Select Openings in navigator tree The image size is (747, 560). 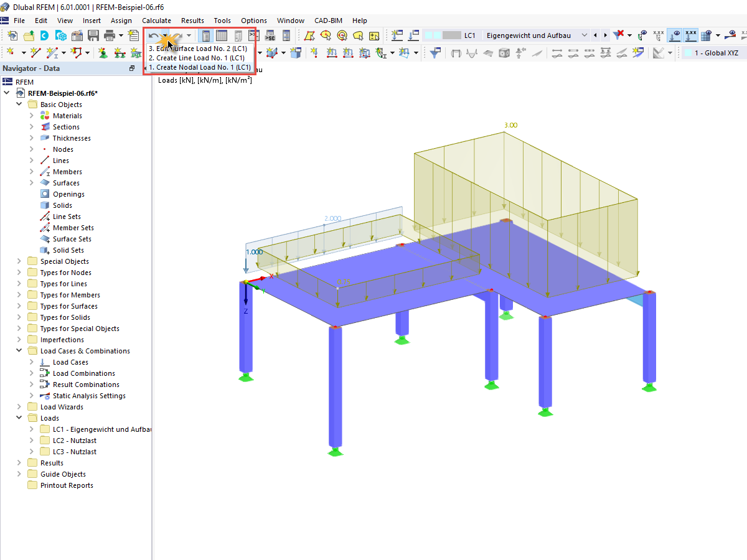click(68, 194)
